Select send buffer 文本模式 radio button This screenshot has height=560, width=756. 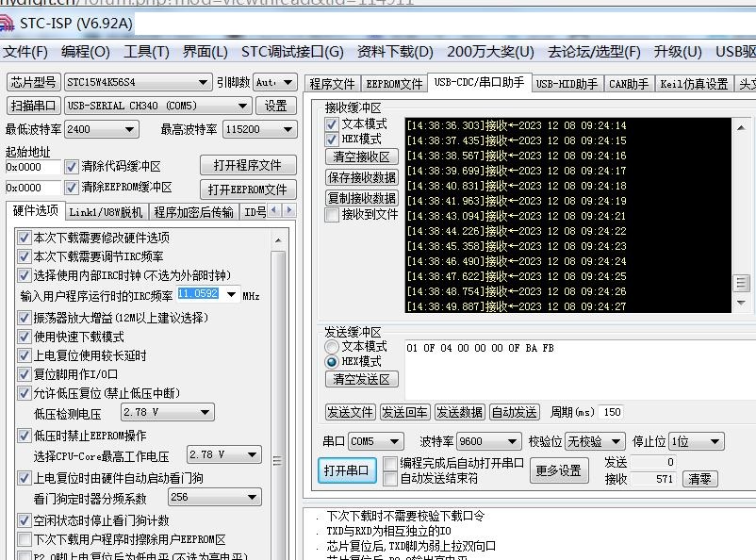pyautogui.click(x=332, y=346)
